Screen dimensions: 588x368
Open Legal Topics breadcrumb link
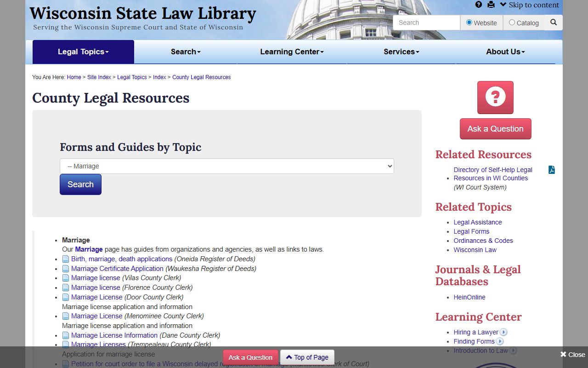tap(132, 77)
